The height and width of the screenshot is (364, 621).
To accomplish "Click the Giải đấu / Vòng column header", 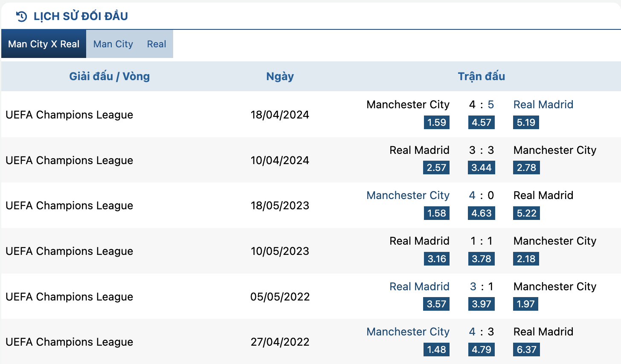I will coord(110,76).
